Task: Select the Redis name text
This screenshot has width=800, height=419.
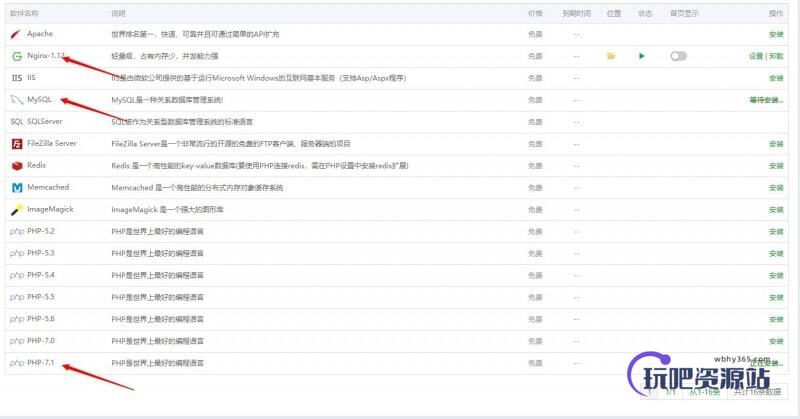Action: (36, 165)
